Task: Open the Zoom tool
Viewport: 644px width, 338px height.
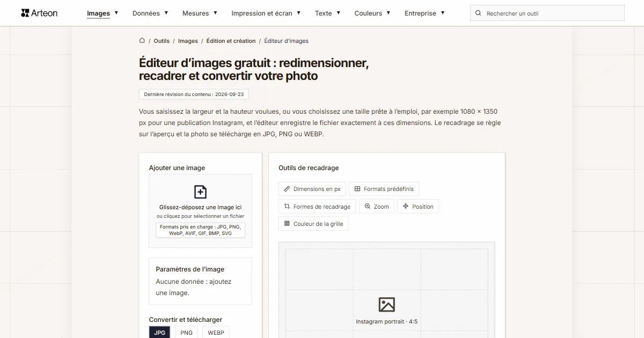Action: [376, 207]
